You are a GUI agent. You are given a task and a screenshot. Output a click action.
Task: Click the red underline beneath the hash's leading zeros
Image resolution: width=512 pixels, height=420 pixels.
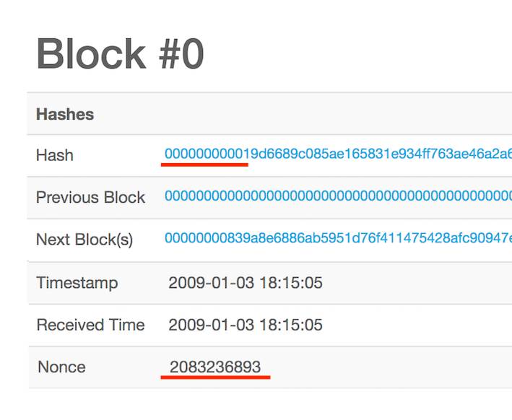(205, 165)
